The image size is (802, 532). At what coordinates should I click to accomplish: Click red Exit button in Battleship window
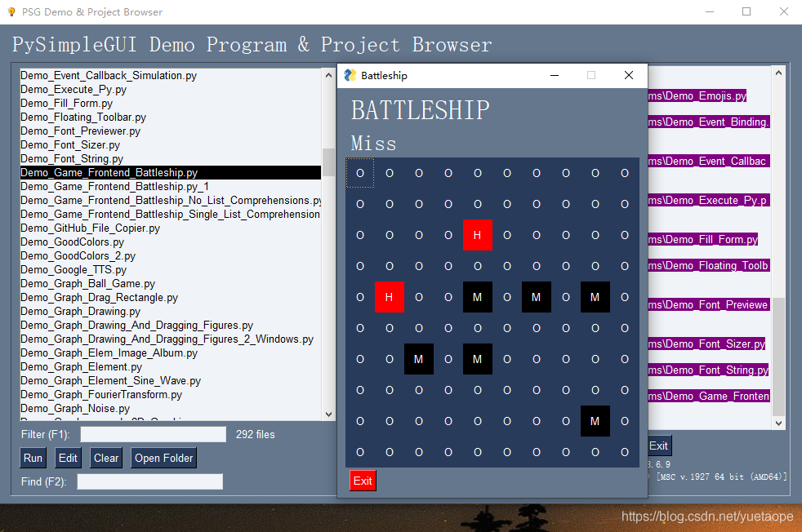pos(363,481)
